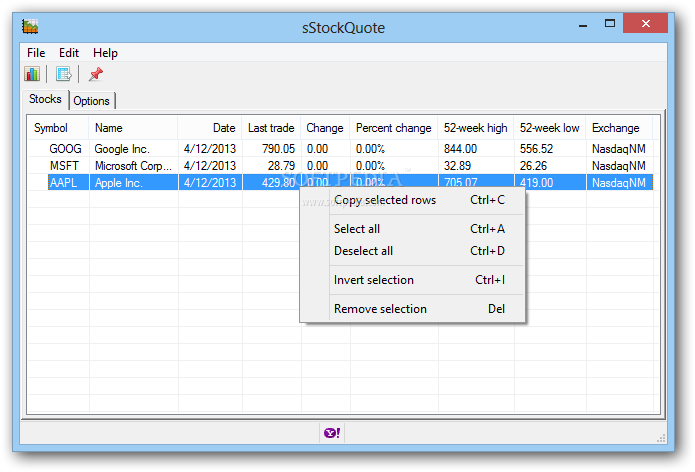Click the 790.05 last trade value
695x472 pixels.
pos(278,148)
